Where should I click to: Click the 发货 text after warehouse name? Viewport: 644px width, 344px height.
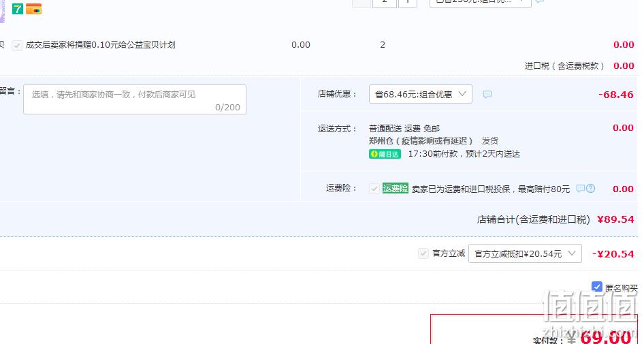490,141
